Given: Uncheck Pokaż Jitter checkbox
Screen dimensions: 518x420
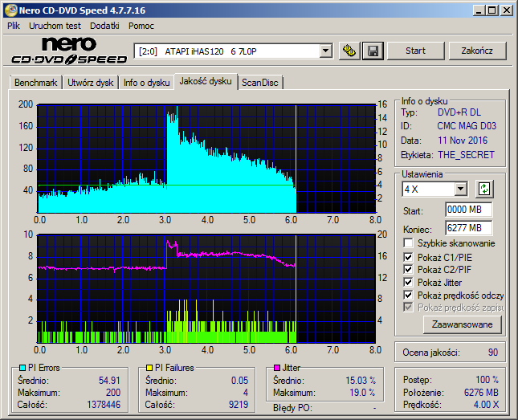Looking at the screenshot, I should [x=408, y=282].
